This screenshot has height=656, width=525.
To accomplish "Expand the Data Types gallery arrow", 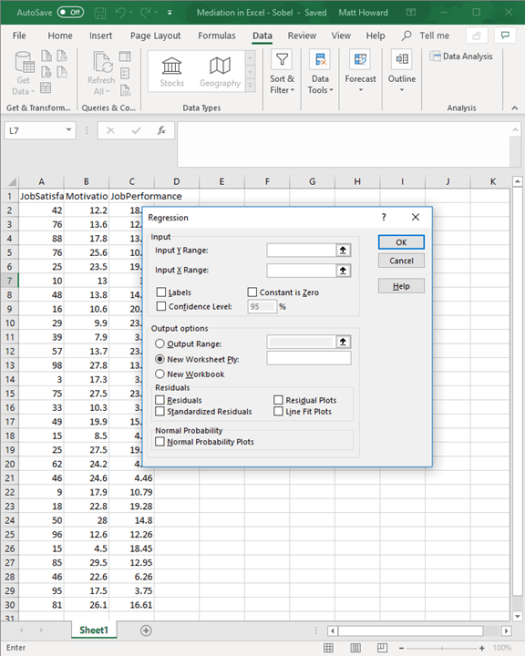I will (250, 86).
